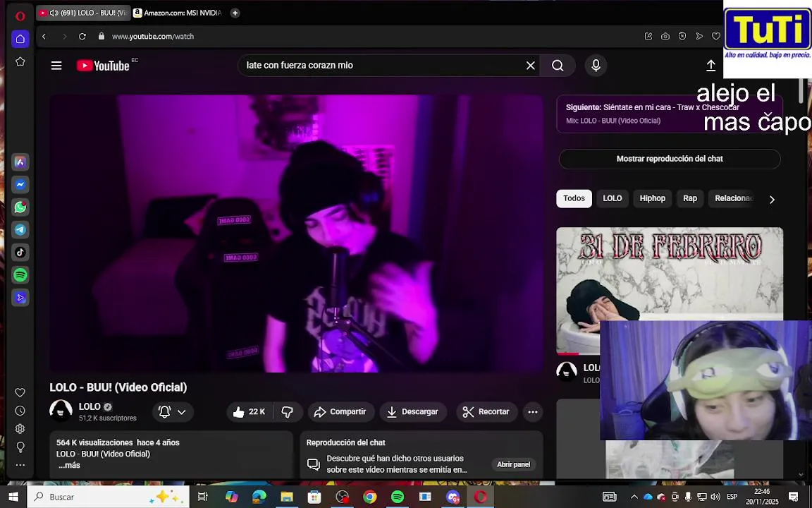Screen dimensions: 812x508
Task: Open Chrome from the taskbar
Action: coord(370,497)
